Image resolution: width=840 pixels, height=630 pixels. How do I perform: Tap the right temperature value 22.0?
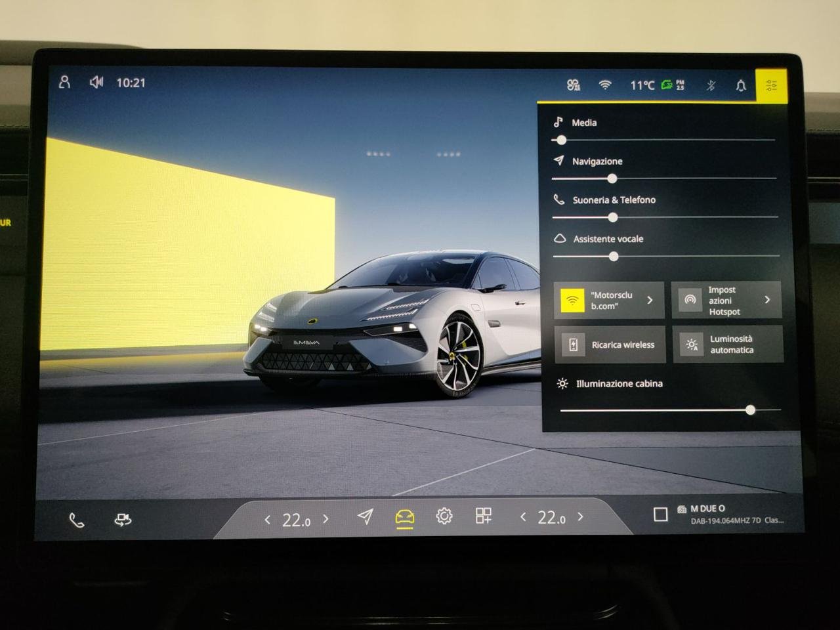[x=552, y=518]
